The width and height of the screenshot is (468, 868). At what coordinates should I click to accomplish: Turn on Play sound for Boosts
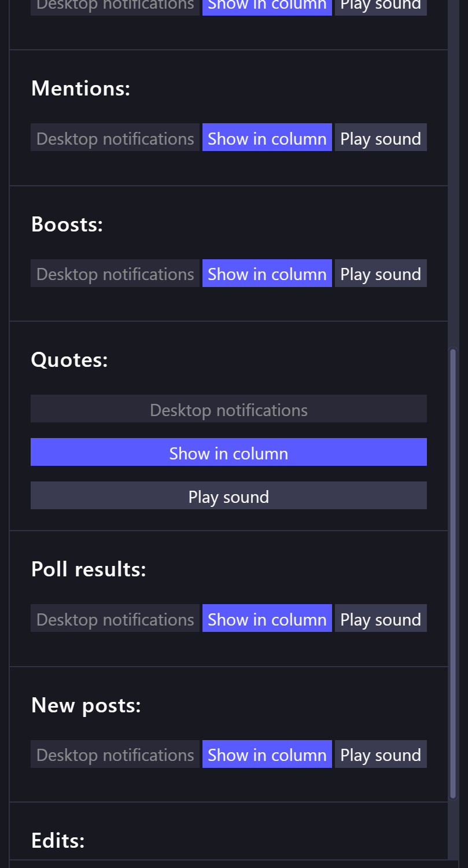pyautogui.click(x=381, y=273)
